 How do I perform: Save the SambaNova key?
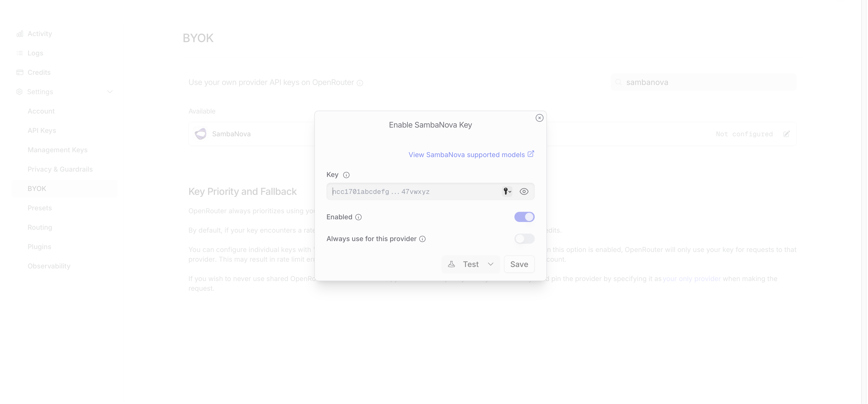[519, 264]
